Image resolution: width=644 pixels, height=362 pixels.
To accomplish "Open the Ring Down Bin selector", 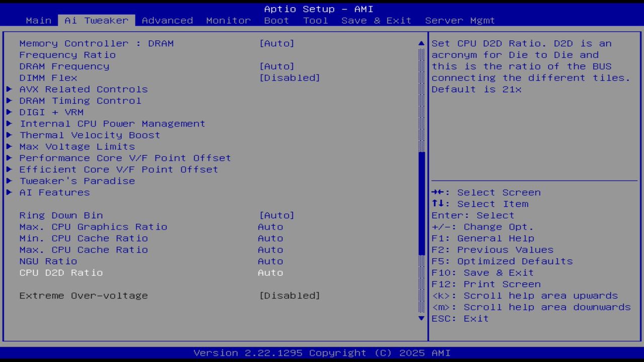I will coord(277,215).
